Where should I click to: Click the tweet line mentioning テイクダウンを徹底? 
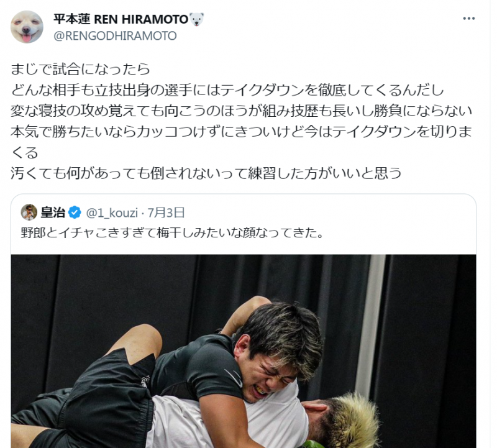227,90
